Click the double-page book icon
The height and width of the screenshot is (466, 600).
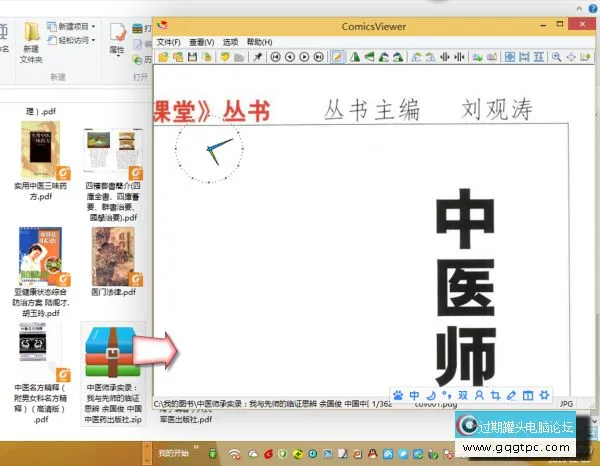(x=492, y=57)
